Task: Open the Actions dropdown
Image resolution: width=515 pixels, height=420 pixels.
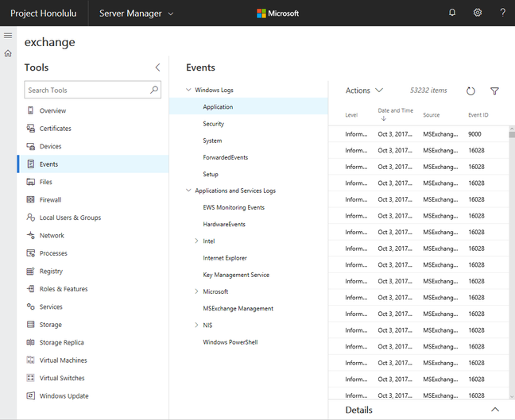Action: 364,91
